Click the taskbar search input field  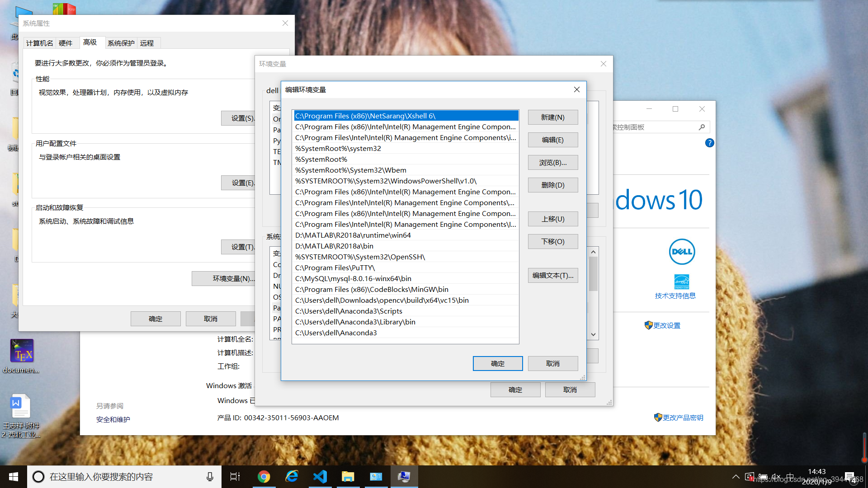(x=122, y=477)
